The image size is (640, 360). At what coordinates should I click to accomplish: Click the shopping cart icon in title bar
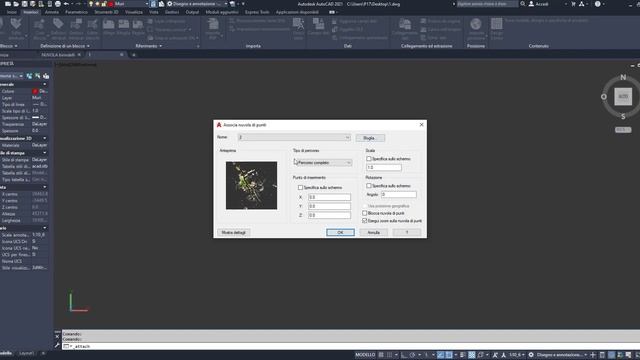point(573,4)
